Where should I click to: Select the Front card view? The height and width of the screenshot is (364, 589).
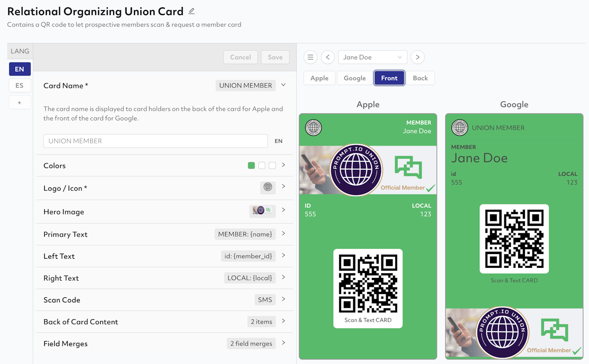coord(389,78)
